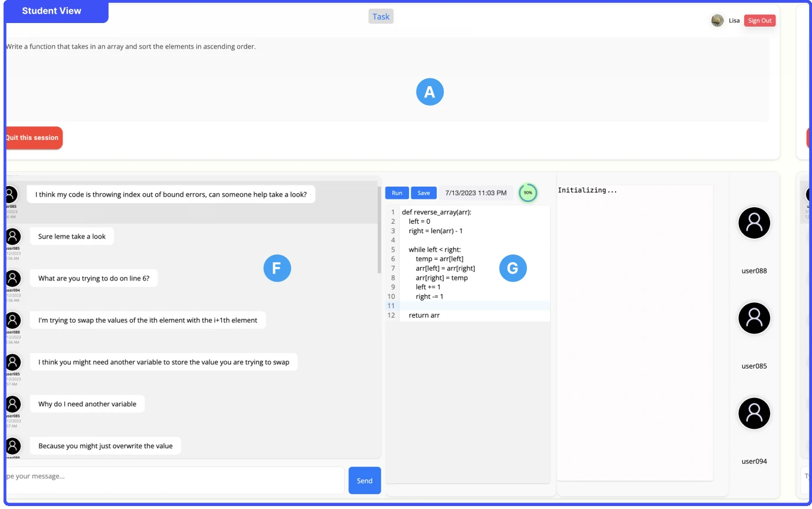Select the "index out of bound errors" message
This screenshot has height=509, width=812.
tap(171, 194)
